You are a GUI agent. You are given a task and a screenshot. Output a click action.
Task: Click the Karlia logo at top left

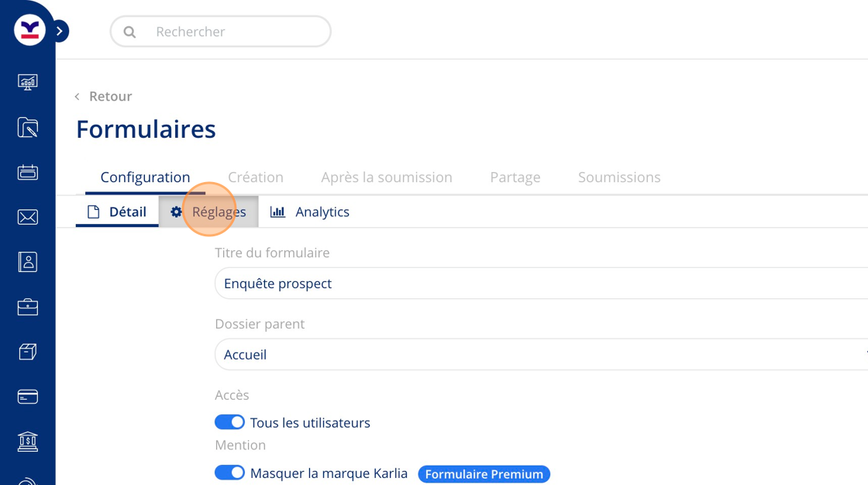click(x=30, y=30)
